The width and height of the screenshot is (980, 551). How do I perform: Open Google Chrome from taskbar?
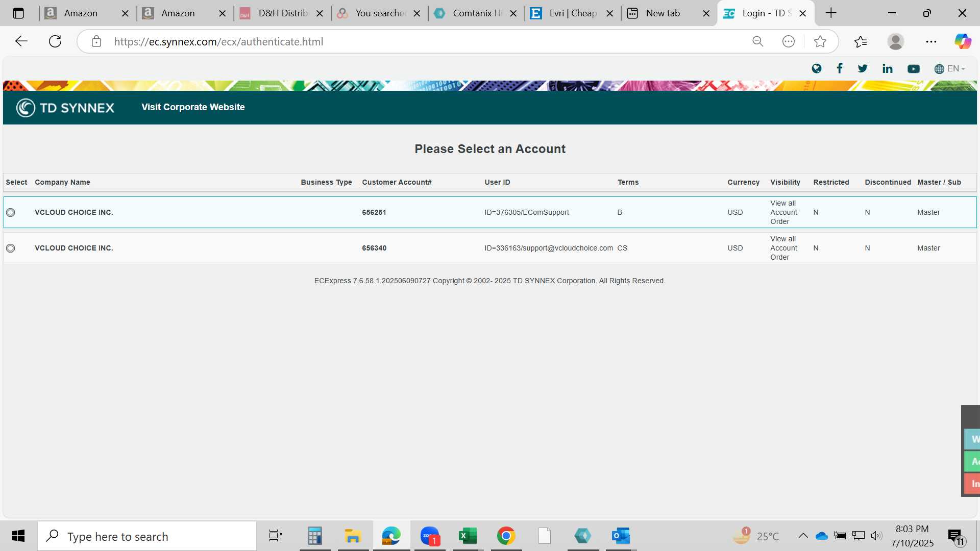pos(506,536)
